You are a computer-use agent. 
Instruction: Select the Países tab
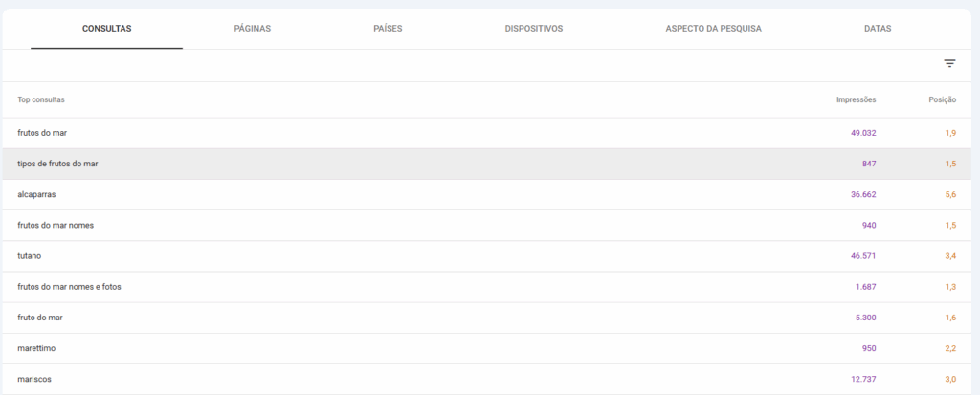click(x=388, y=29)
